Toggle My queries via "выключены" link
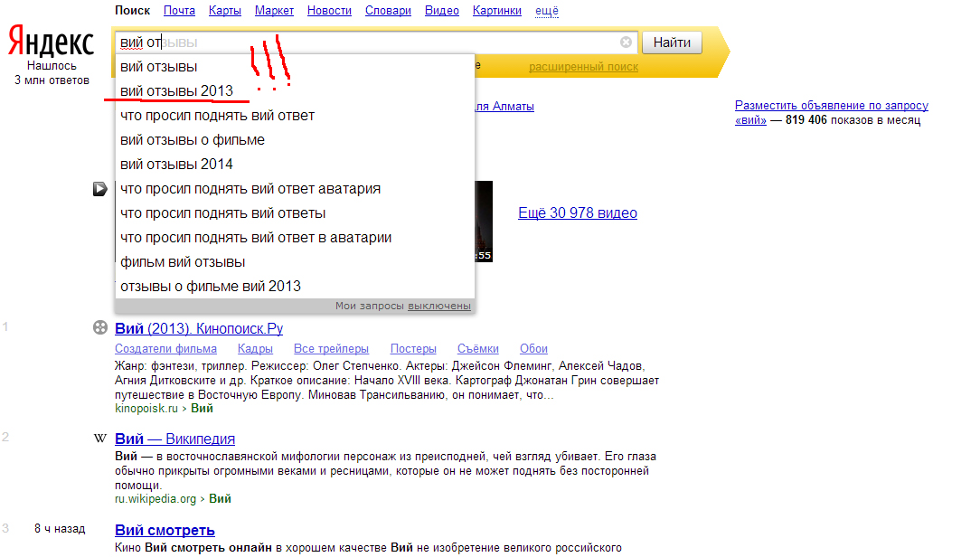980x557 pixels. pos(438,306)
